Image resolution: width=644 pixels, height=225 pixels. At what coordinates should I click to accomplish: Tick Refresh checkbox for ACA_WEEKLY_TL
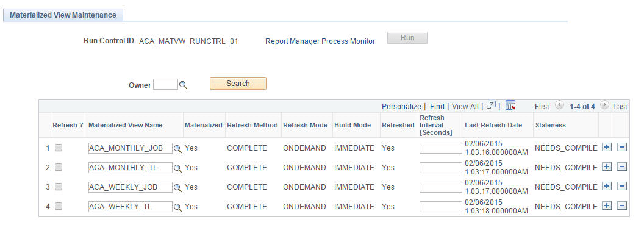(x=59, y=206)
